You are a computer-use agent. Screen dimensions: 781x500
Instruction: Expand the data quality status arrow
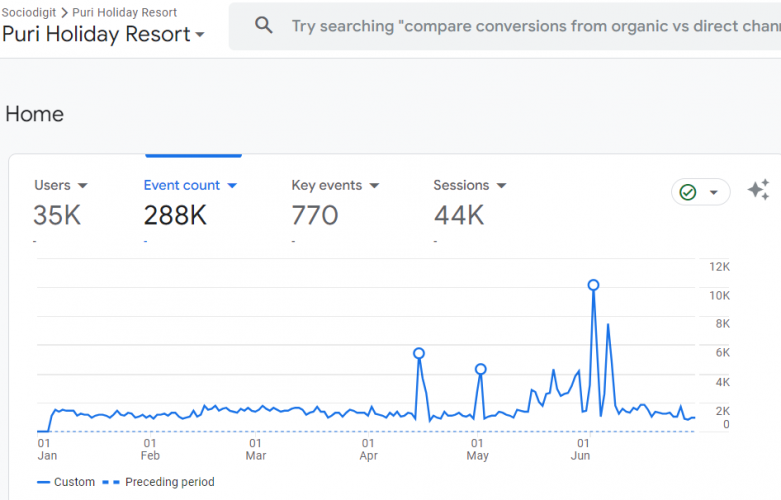(x=714, y=193)
